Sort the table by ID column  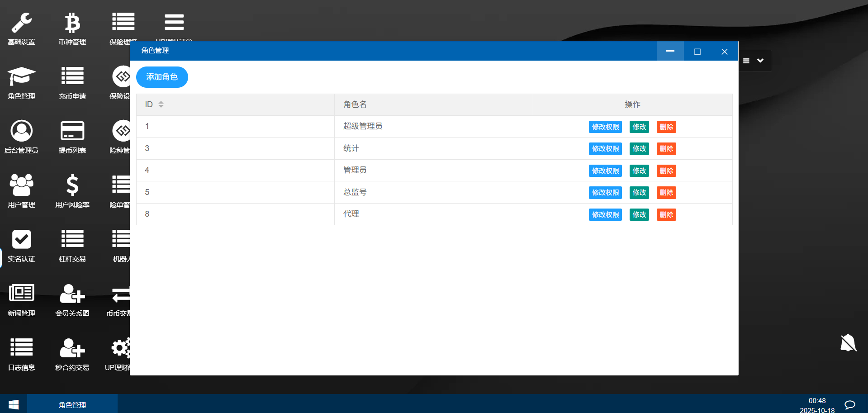161,104
